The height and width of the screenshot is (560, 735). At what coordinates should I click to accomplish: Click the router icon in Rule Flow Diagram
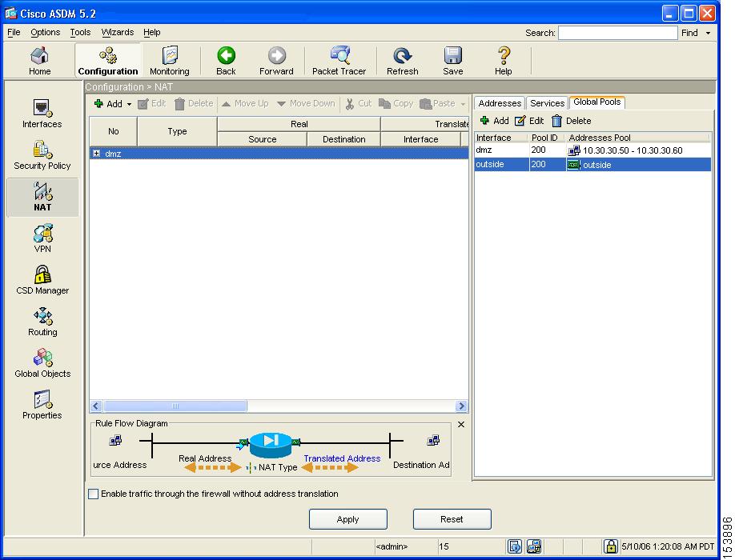tap(271, 444)
